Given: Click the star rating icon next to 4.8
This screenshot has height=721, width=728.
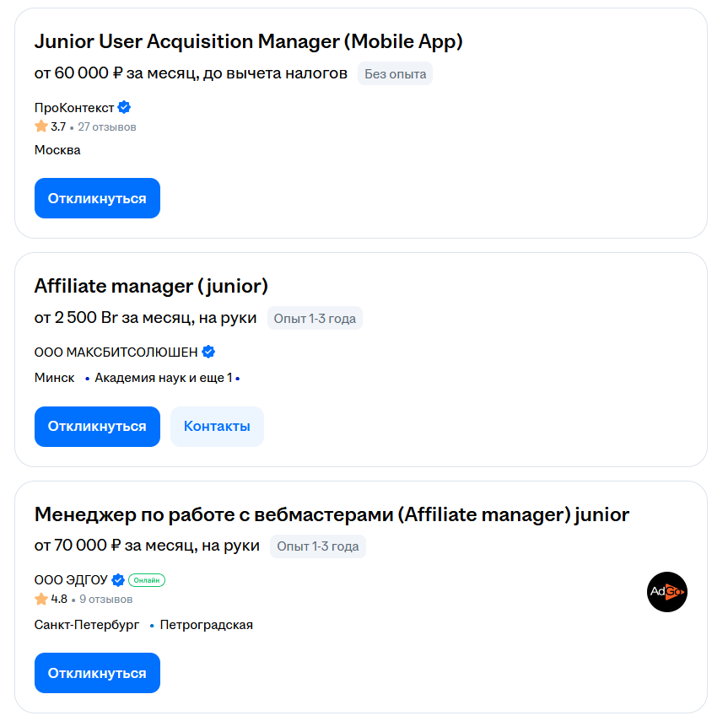Looking at the screenshot, I should [x=41, y=599].
